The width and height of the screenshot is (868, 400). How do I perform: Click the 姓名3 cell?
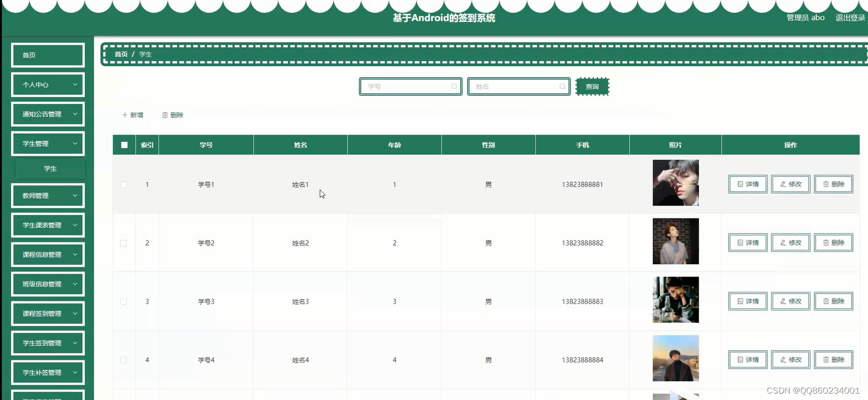(x=301, y=301)
